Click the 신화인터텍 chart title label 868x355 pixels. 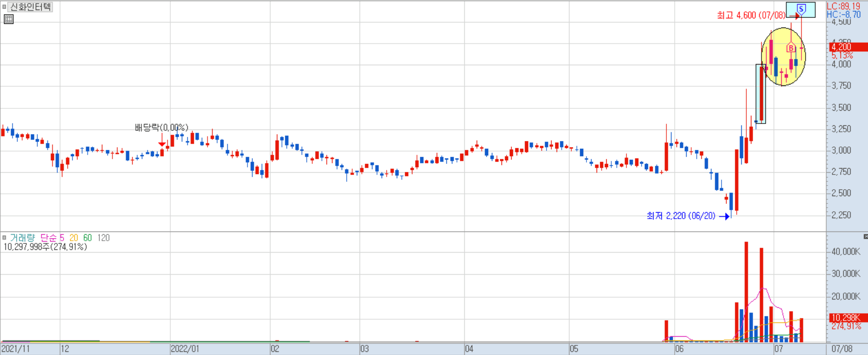pos(30,7)
